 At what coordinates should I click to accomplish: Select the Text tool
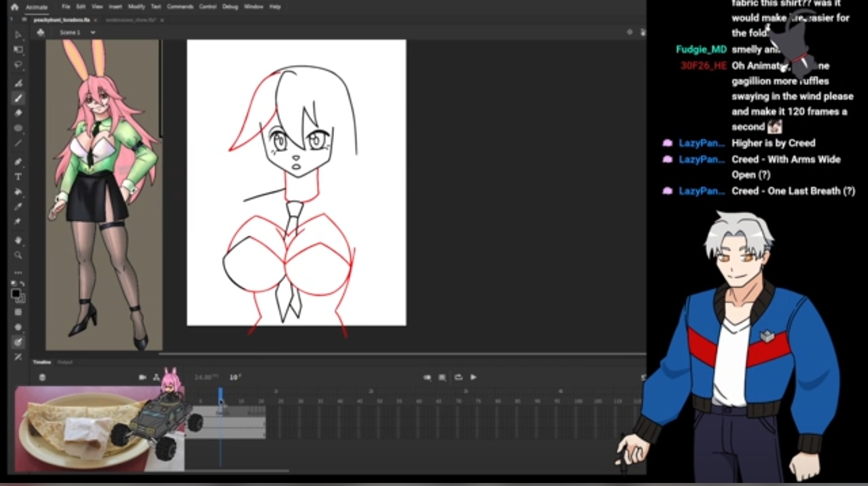click(18, 177)
